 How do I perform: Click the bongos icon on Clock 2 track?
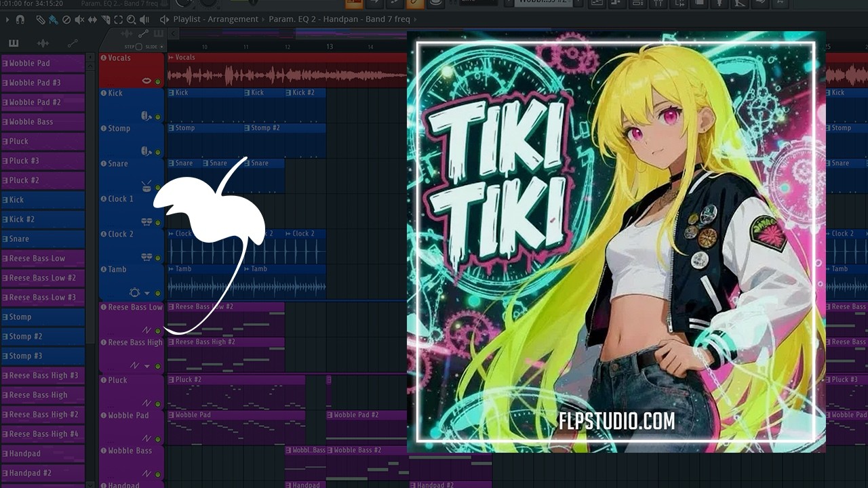(x=146, y=257)
